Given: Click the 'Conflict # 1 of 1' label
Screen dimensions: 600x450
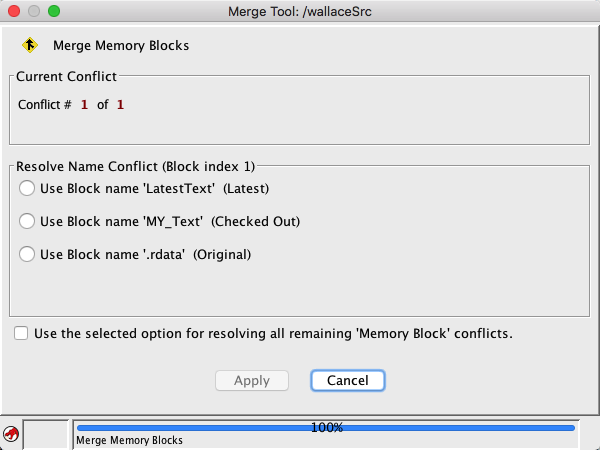Looking at the screenshot, I should click(71, 104).
